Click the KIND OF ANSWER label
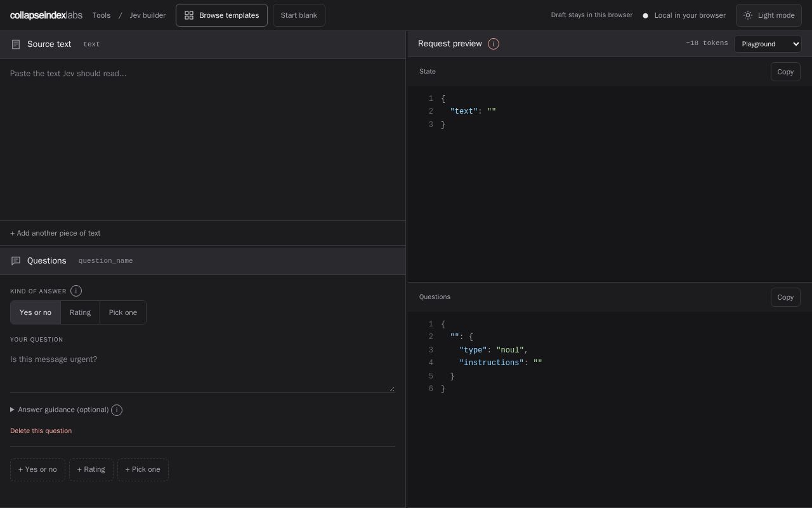 tap(38, 291)
